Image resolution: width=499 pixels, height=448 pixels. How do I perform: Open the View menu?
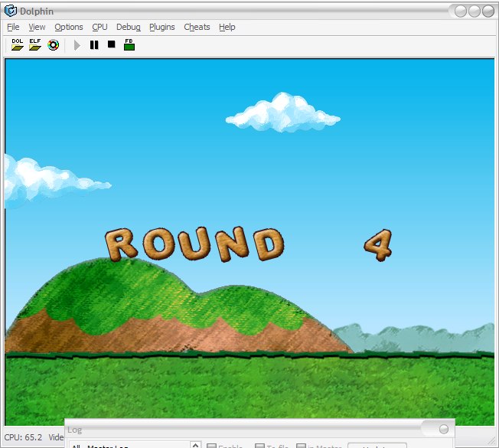(37, 27)
